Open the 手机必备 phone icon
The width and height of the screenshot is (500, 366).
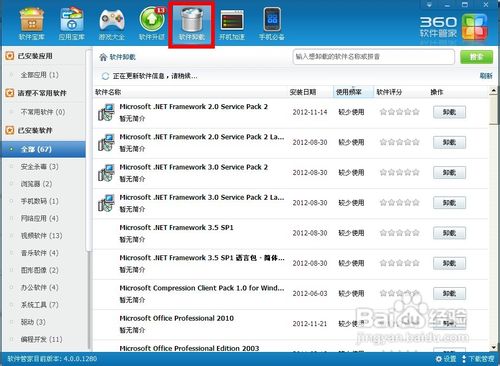(272, 23)
